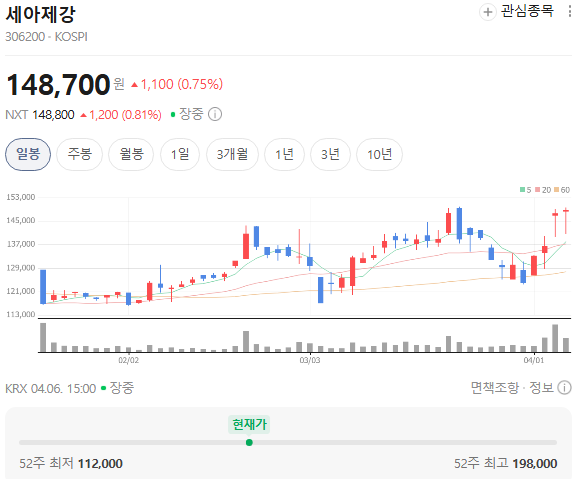This screenshot has width=574, height=479.
Task: Click the info icon next to NXT 장중
Action: (215, 114)
